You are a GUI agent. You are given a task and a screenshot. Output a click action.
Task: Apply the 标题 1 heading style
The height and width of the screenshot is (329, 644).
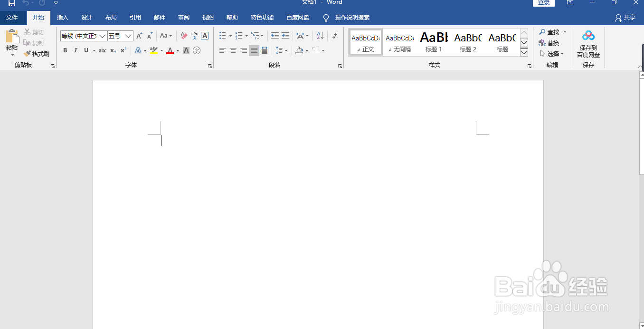[x=434, y=42]
